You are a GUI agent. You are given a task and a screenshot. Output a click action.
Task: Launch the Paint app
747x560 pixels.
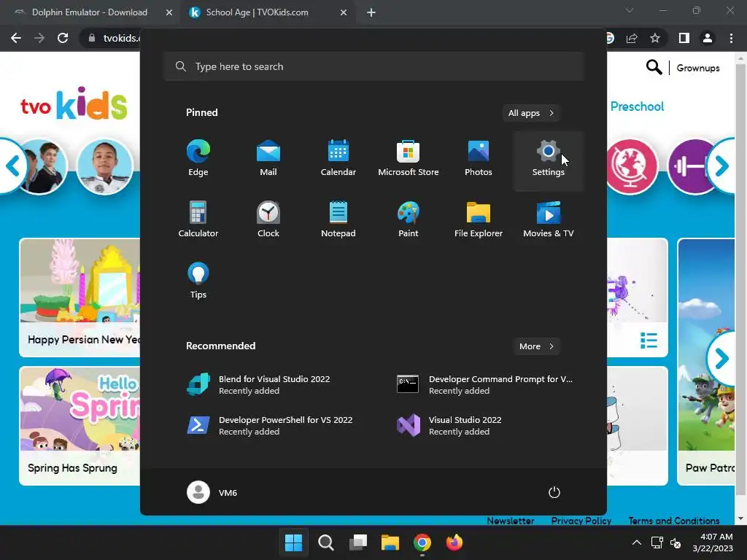click(x=409, y=219)
